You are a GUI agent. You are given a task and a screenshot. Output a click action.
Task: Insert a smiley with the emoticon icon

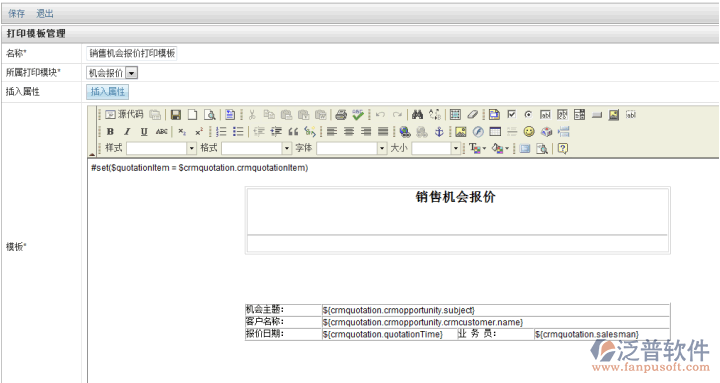pyautogui.click(x=529, y=132)
